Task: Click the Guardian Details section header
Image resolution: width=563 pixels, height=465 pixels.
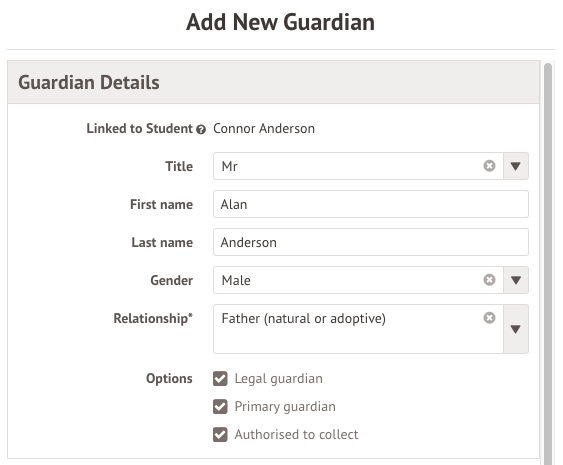Action: click(x=273, y=82)
